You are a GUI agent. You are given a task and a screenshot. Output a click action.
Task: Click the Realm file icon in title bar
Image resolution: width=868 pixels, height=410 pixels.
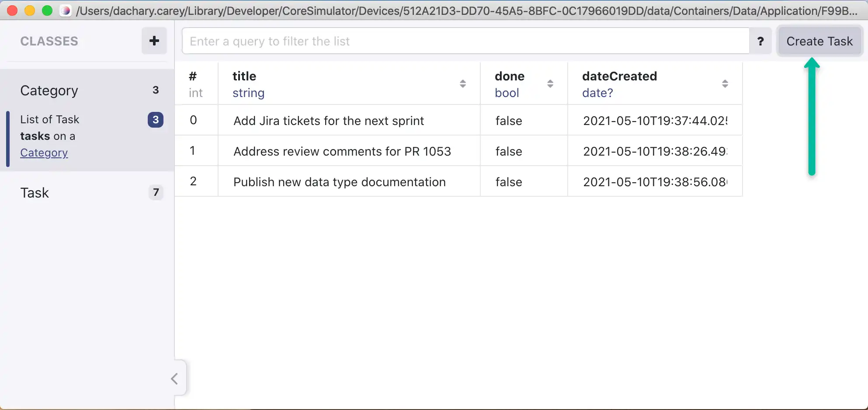pyautogui.click(x=66, y=10)
